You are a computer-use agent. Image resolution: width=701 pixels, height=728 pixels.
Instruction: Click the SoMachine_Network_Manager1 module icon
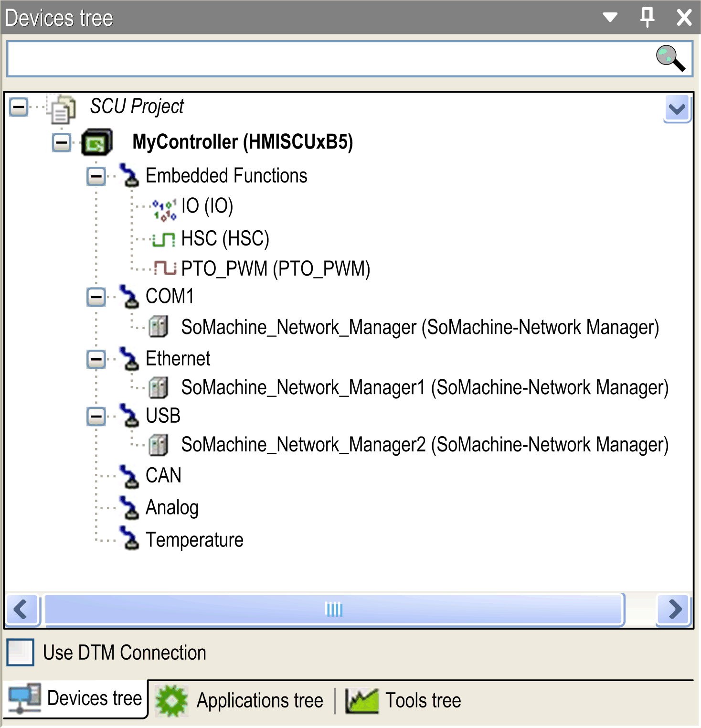click(x=158, y=387)
